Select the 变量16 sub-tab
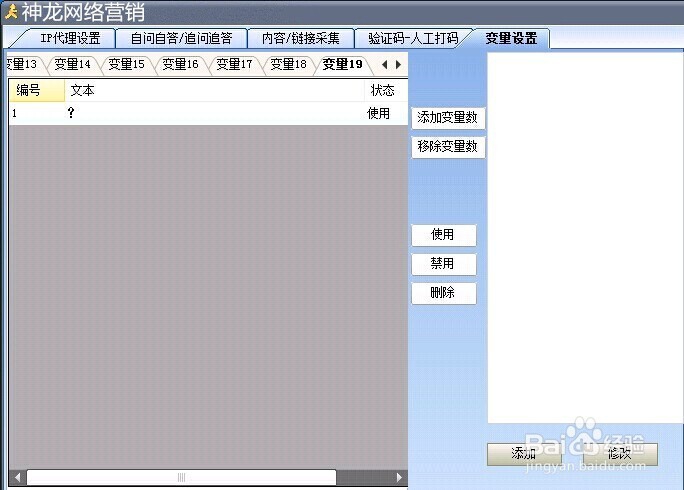 point(181,65)
